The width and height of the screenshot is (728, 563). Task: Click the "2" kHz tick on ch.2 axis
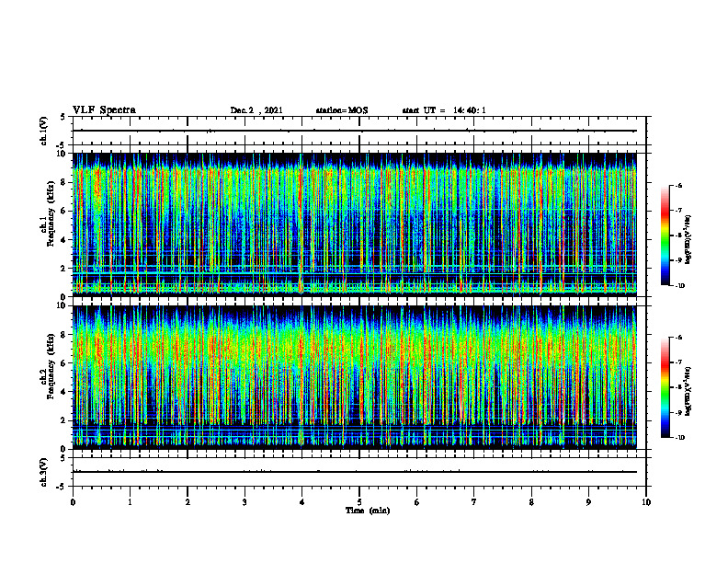[64, 420]
